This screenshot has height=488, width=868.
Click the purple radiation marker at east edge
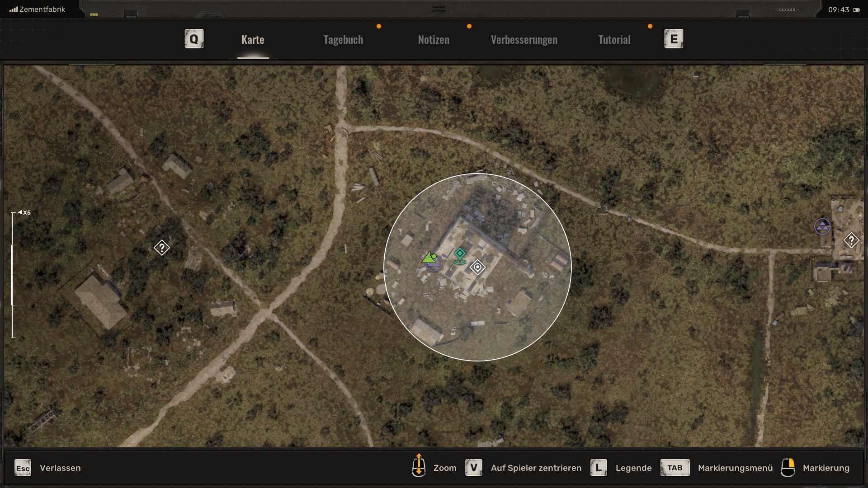[822, 226]
